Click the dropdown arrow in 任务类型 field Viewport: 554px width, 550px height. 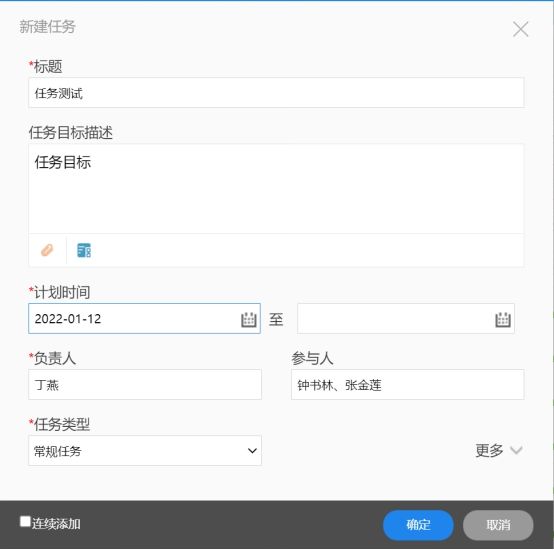click(x=252, y=451)
